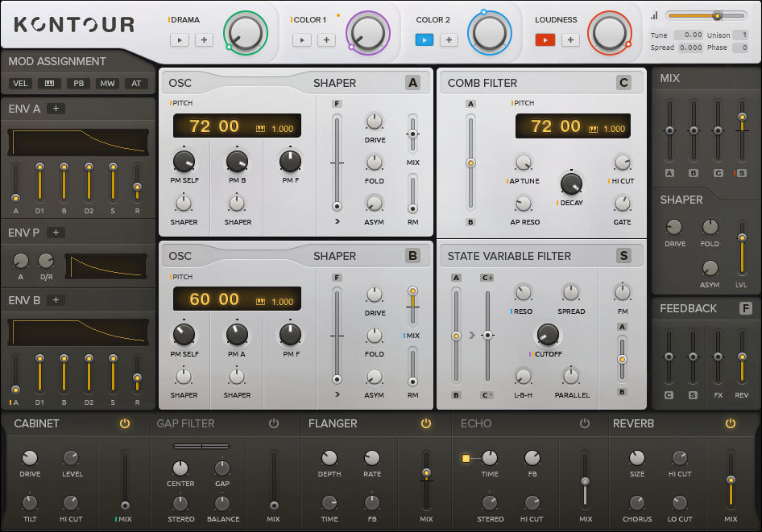The width and height of the screenshot is (762, 532).
Task: Click the Echo tempo sync square icon
Action: [466, 459]
